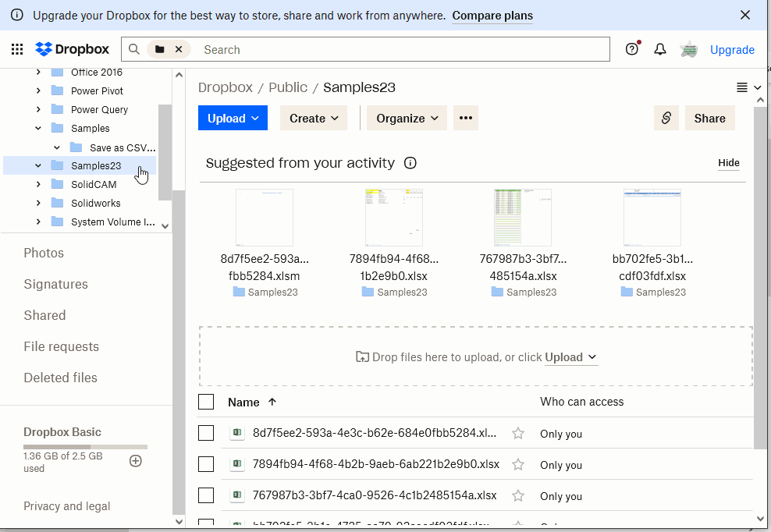Star the 8d7f5ee2-593a file
The image size is (771, 532).
point(517,433)
